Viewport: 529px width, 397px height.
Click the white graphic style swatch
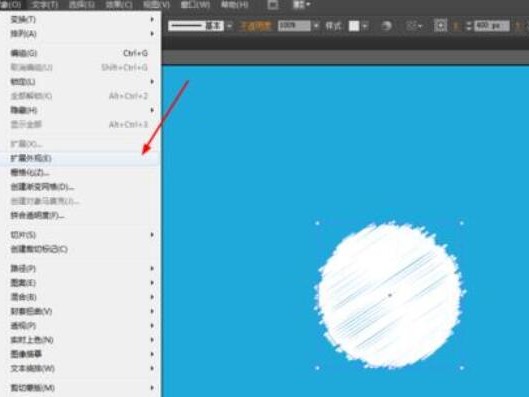354,26
